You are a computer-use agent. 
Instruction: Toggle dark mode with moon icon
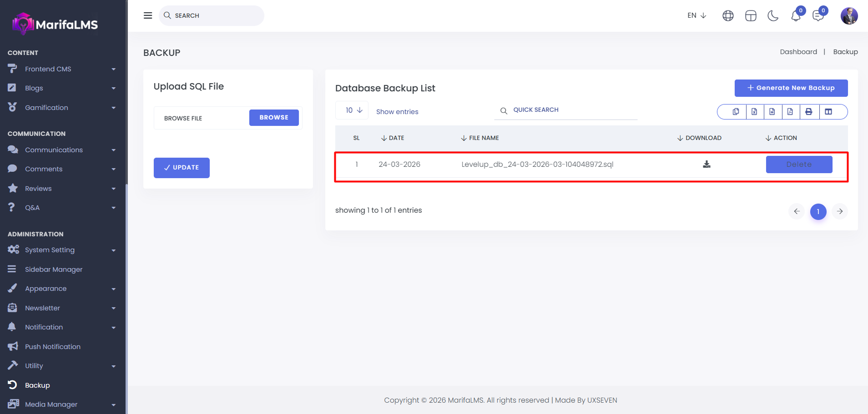(773, 16)
